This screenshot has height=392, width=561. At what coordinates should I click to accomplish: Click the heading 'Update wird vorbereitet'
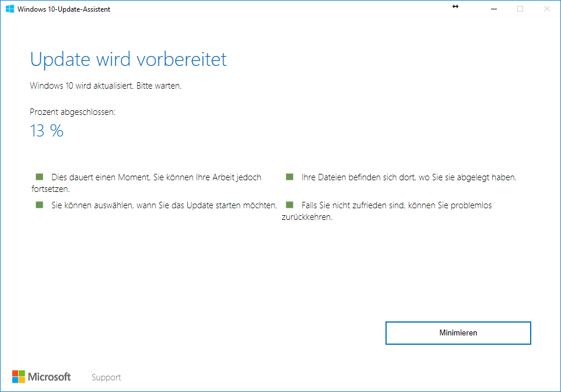click(x=128, y=60)
